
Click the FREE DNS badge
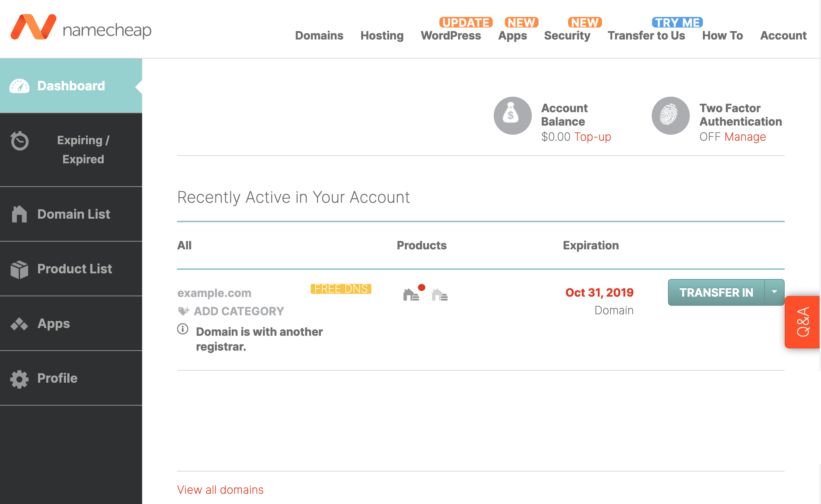[341, 289]
